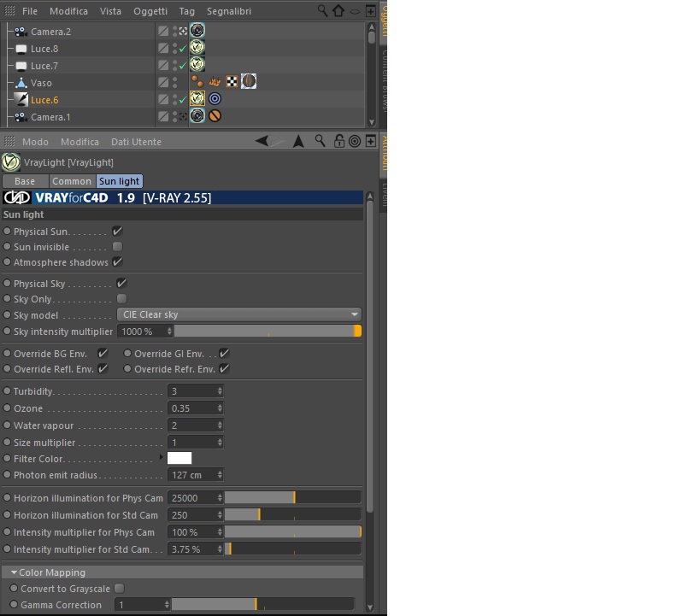Screen dimensions: 700x616
Task: Toggle Override BG Env. checkbox
Action: 103,353
